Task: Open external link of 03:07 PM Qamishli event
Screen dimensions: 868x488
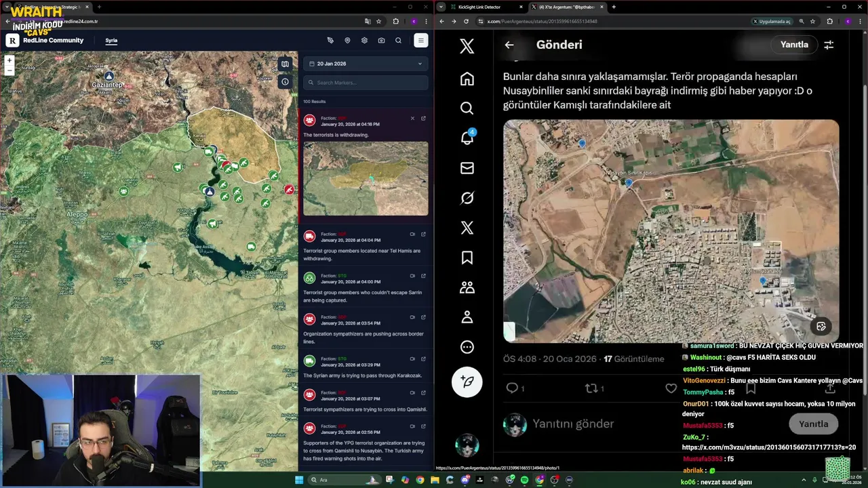Action: [423, 392]
